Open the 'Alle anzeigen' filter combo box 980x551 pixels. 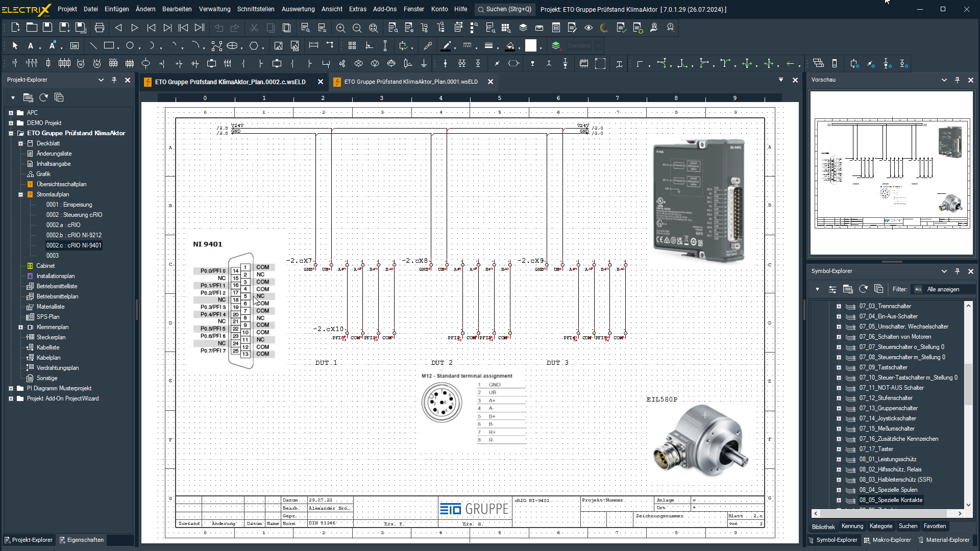tap(943, 289)
